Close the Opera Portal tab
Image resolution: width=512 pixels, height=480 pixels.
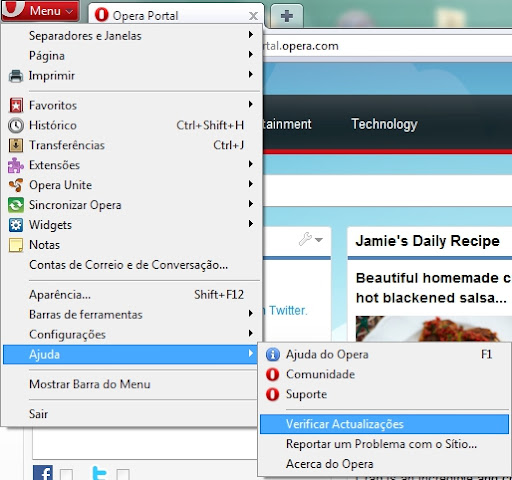click(x=253, y=16)
